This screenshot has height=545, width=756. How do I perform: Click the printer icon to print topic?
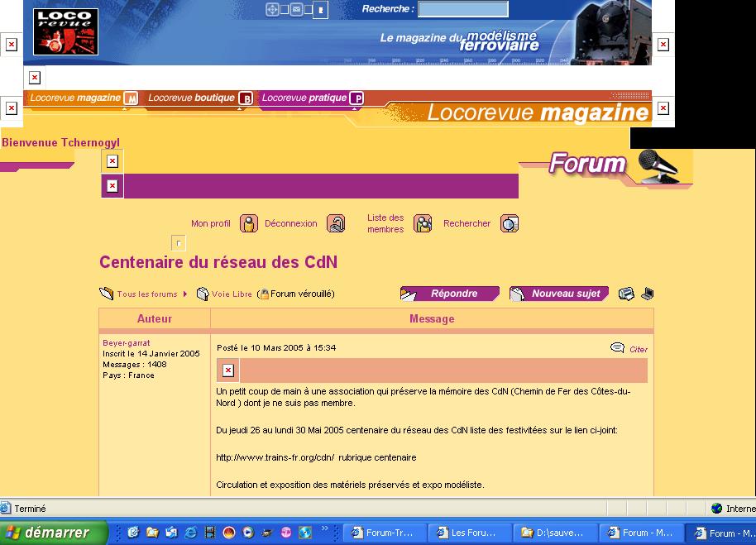pos(626,294)
